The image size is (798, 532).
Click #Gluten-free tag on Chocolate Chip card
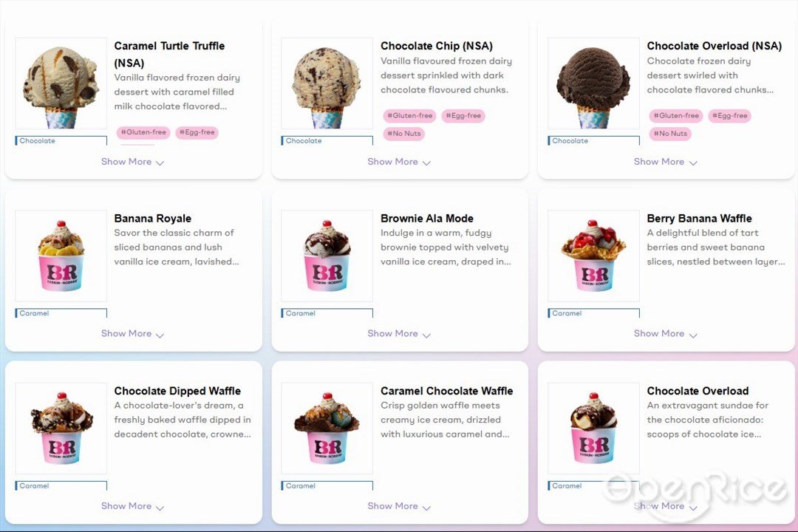click(409, 115)
